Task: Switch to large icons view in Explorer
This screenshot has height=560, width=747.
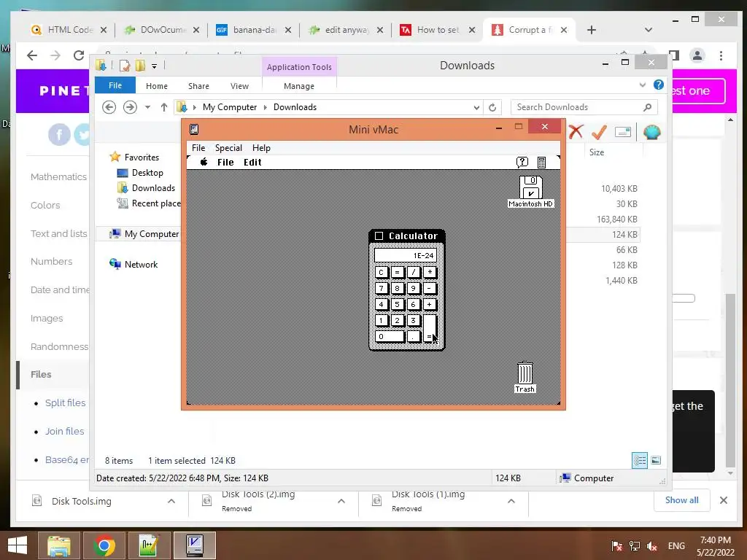Action: (656, 460)
